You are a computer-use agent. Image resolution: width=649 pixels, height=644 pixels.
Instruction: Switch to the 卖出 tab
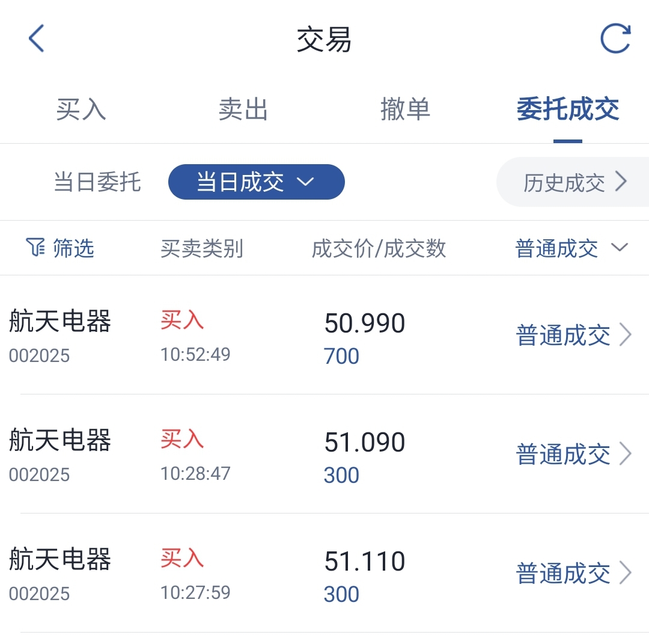pyautogui.click(x=243, y=110)
